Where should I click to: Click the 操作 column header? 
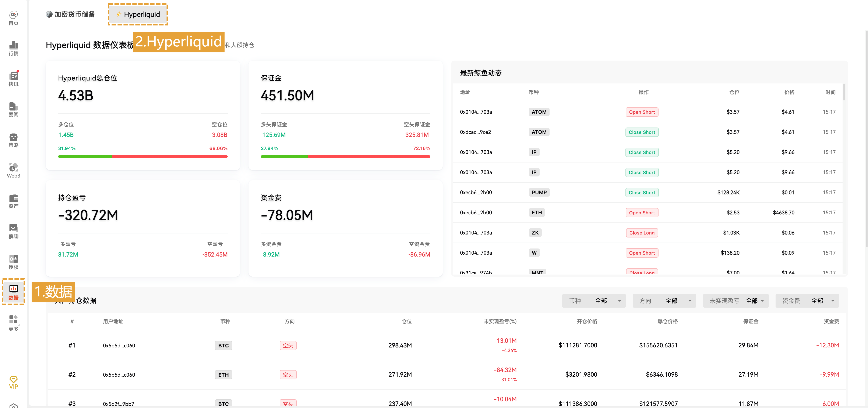(643, 92)
